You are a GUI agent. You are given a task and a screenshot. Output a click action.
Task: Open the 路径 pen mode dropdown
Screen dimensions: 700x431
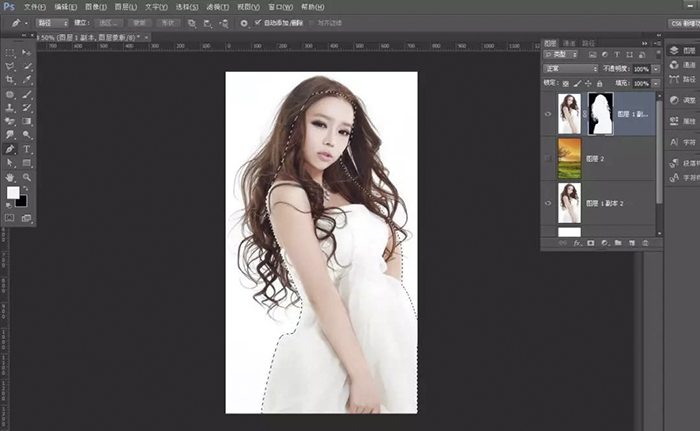(51, 22)
